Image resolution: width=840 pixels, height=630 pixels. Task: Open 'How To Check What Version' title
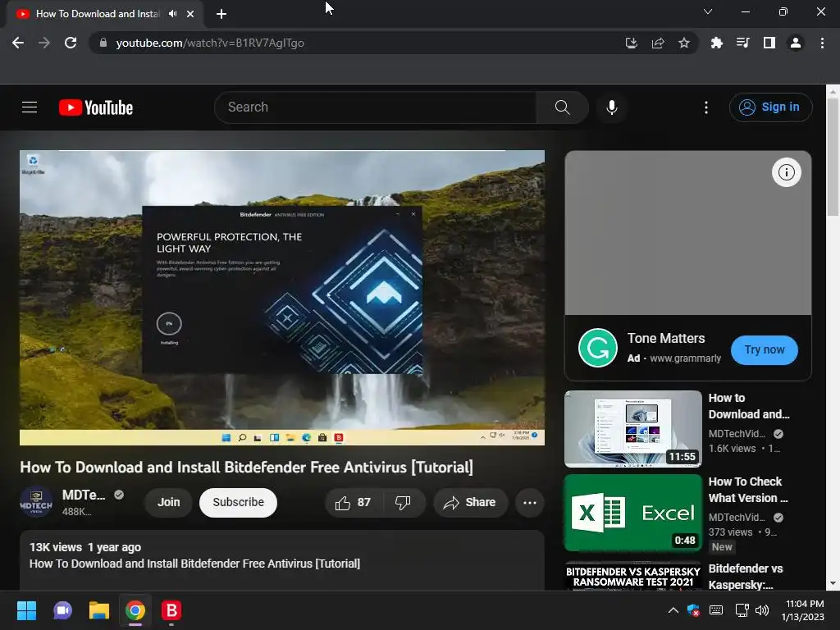tap(748, 490)
